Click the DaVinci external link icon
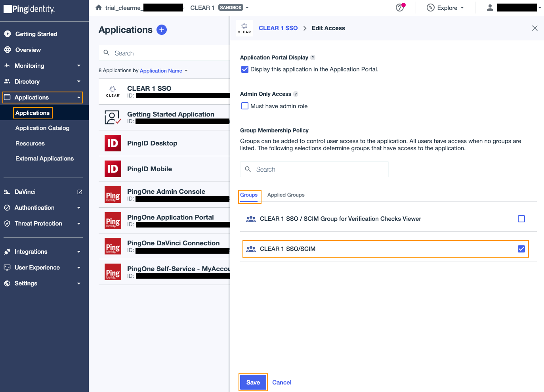This screenshot has height=392, width=544. point(80,192)
